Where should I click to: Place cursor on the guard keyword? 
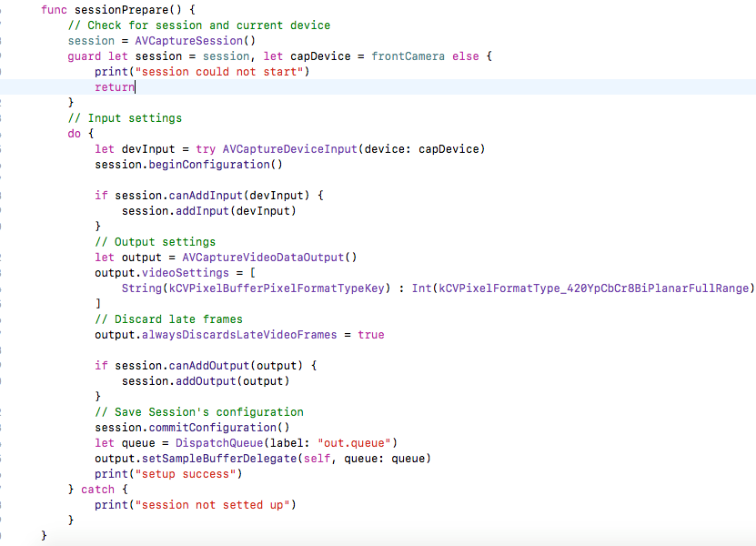84,56
